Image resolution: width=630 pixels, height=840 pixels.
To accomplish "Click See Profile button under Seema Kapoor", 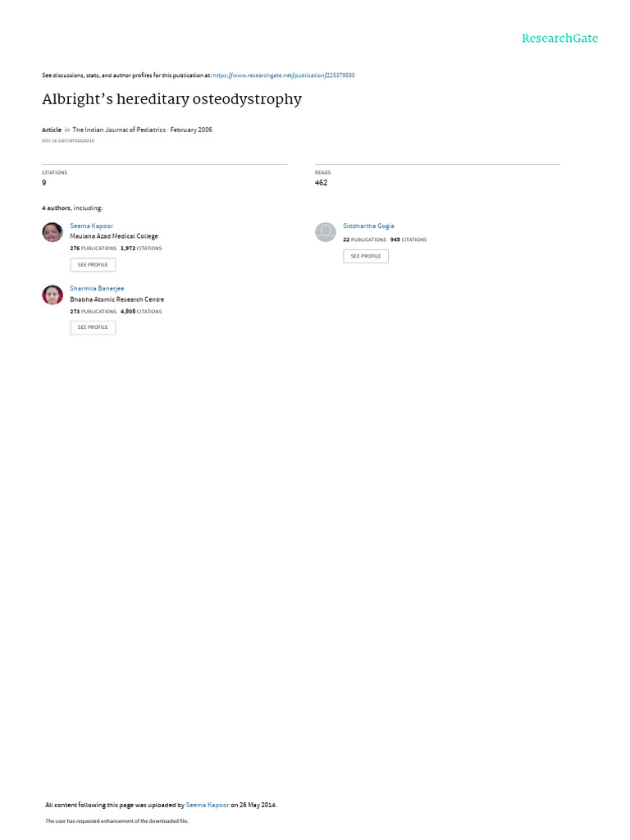I will tap(93, 265).
